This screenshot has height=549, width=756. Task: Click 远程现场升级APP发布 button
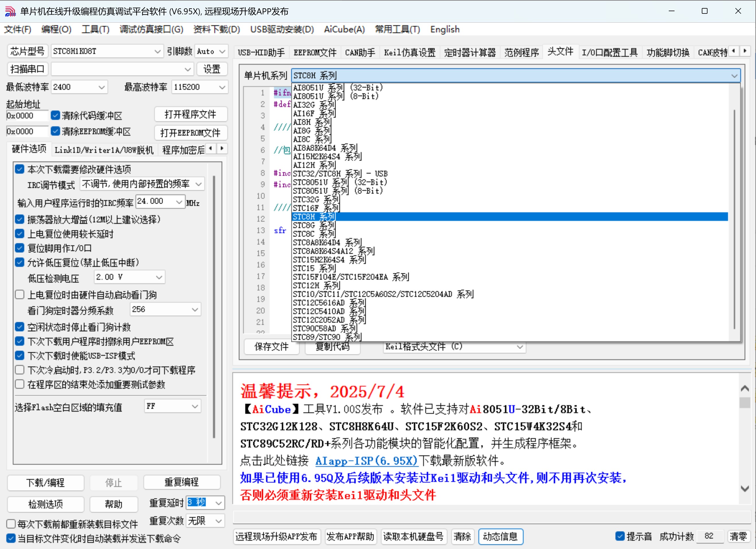[x=276, y=536]
